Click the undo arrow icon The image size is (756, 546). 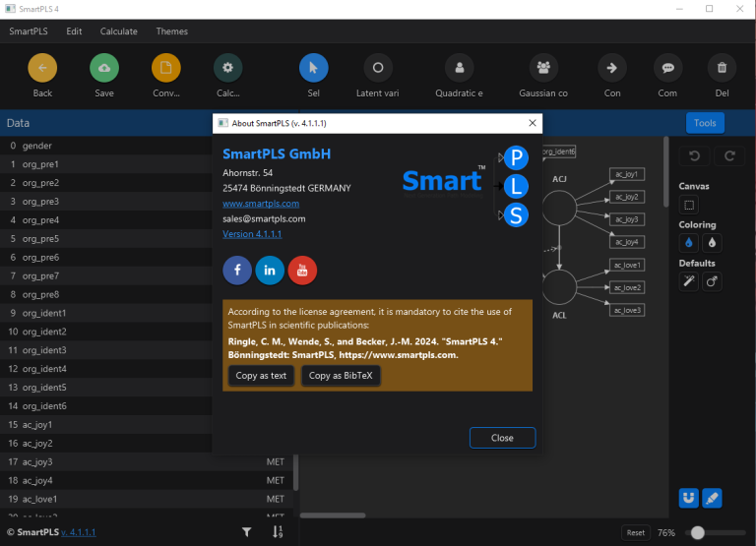pyautogui.click(x=694, y=156)
